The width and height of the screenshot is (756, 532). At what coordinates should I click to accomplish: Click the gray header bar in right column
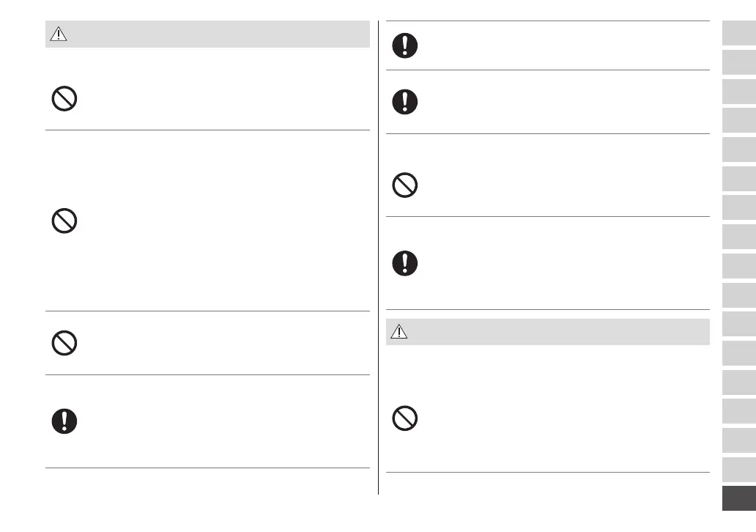click(548, 332)
